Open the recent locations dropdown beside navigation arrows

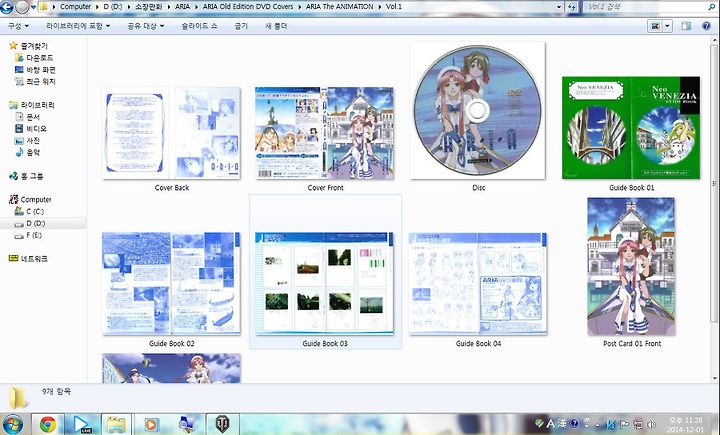pos(33,8)
